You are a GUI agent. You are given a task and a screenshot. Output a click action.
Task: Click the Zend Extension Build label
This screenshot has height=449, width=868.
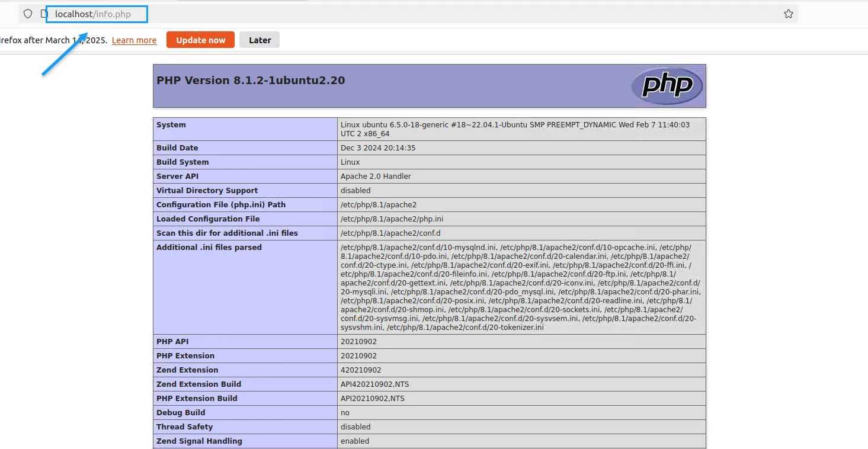pos(198,384)
